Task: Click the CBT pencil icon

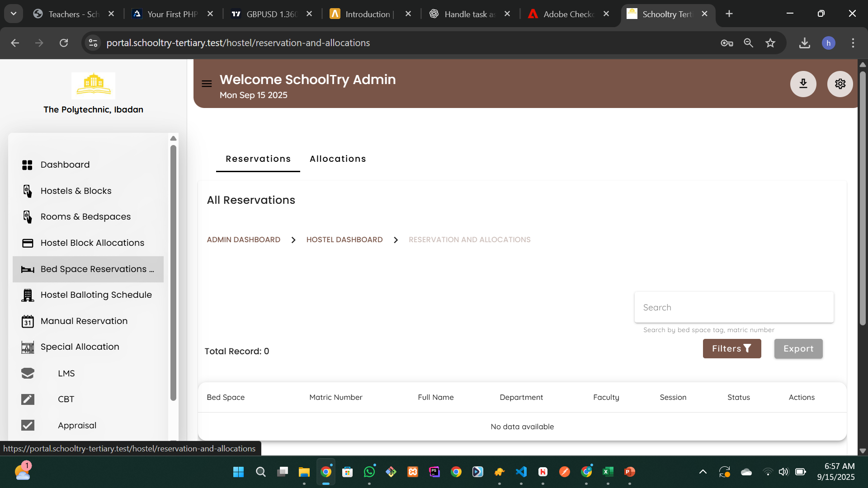Action: point(28,399)
